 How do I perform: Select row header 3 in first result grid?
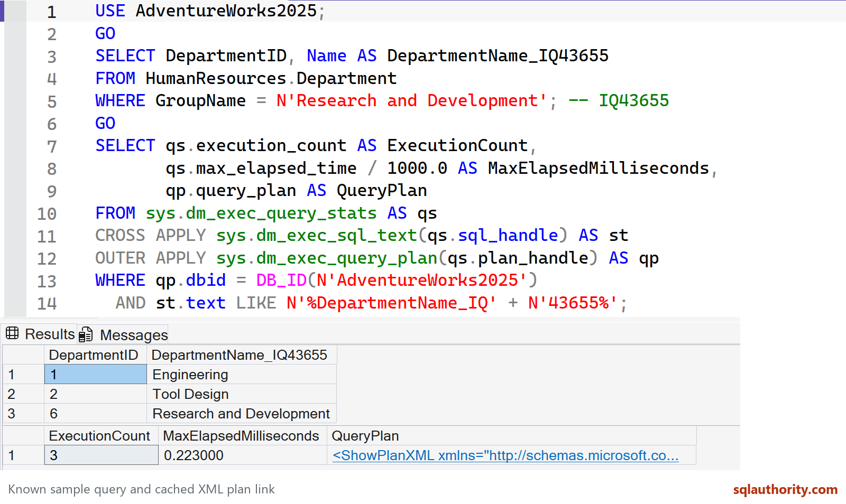point(23,414)
